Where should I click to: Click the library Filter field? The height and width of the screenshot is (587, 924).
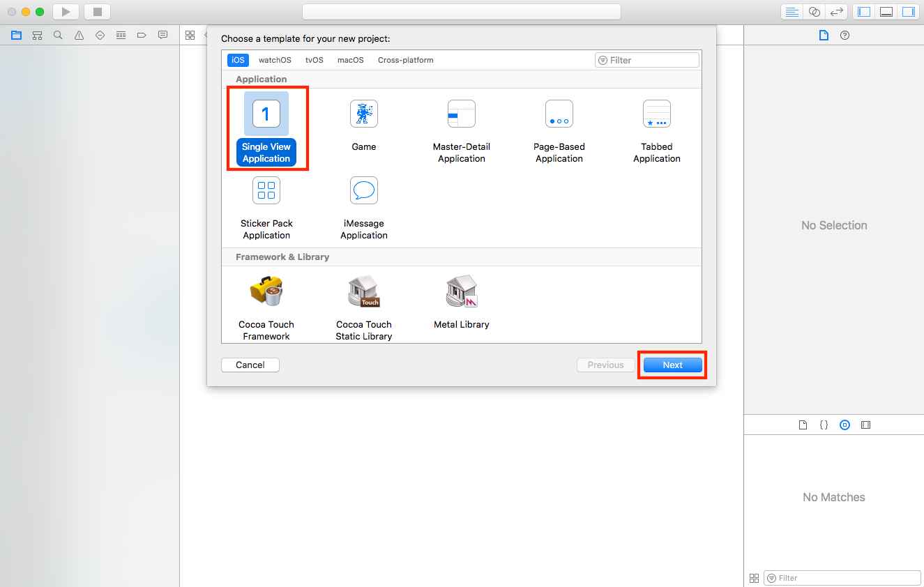(x=842, y=578)
